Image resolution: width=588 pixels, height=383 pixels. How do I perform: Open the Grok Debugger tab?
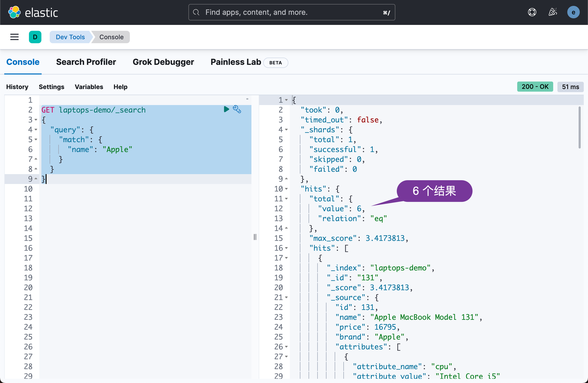point(163,62)
